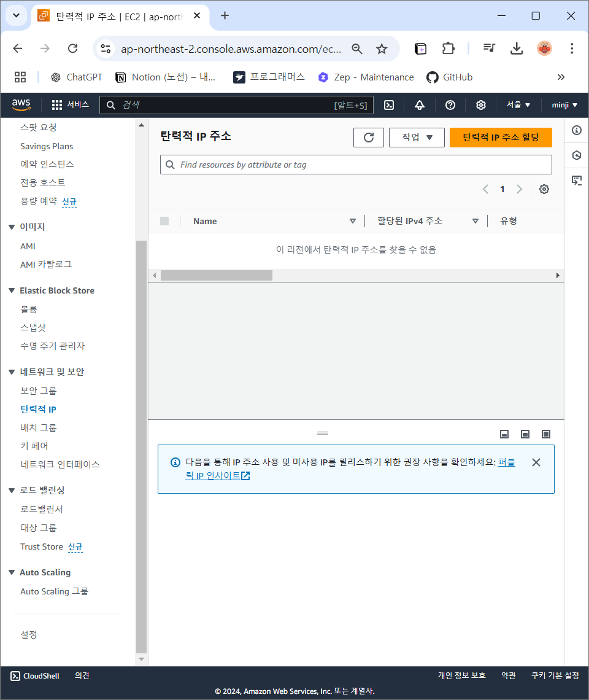Focus the Find resources filter field
The height and width of the screenshot is (700, 589).
pos(356,165)
